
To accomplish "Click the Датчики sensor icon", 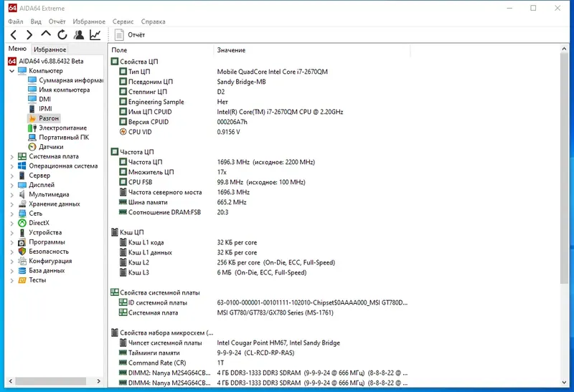I will [32, 147].
